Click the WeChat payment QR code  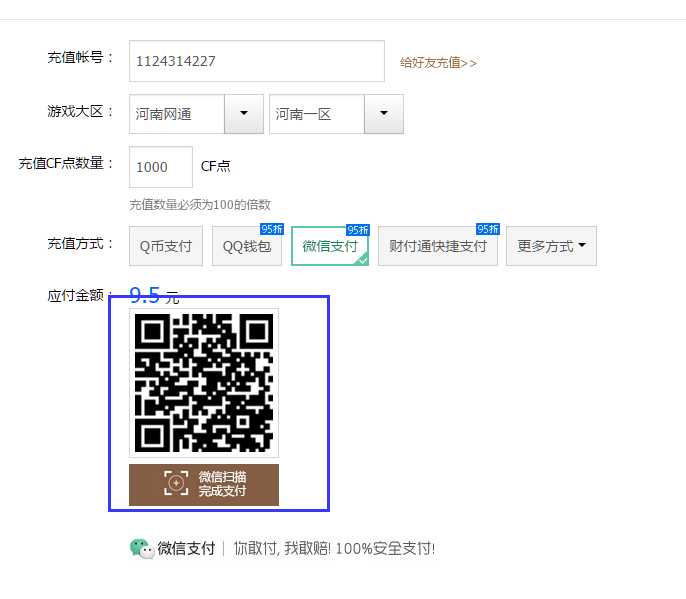[x=204, y=383]
